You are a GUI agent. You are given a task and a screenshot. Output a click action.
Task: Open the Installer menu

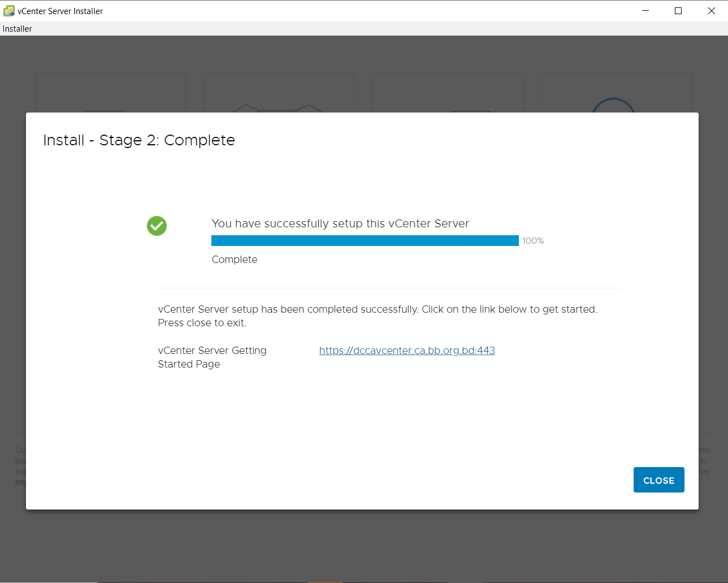coord(18,29)
